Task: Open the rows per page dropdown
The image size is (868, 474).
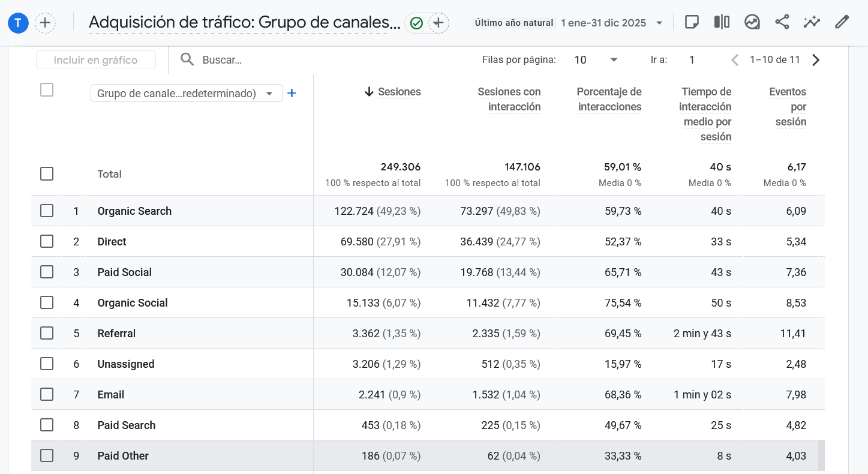Action: pos(596,60)
